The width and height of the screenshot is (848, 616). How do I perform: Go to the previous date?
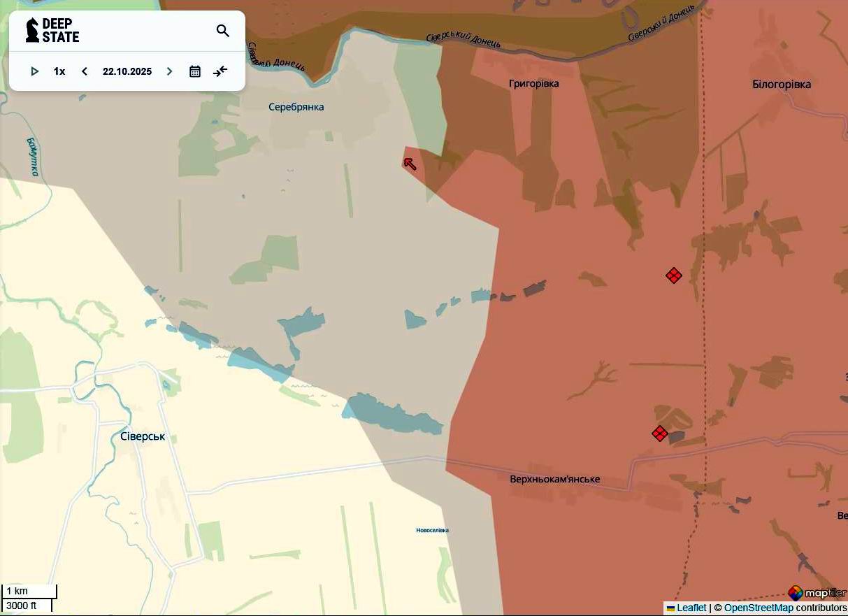[85, 71]
